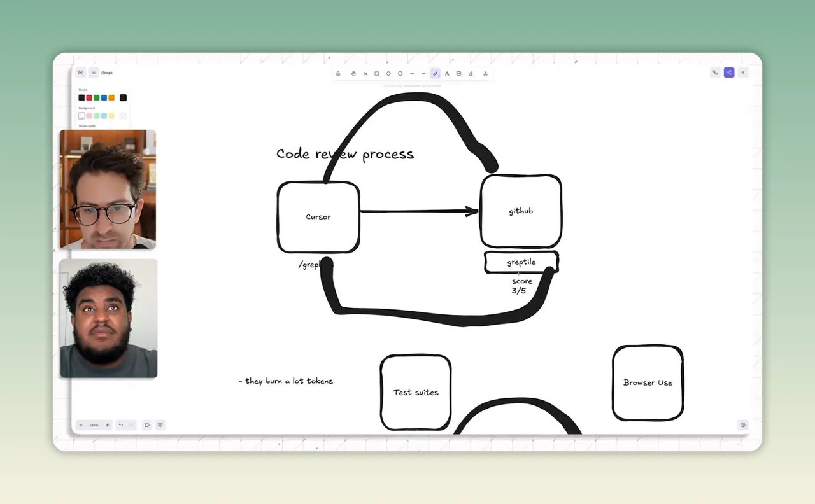Toggle the left sidebar panel icon
815x504 pixels.
coord(81,73)
